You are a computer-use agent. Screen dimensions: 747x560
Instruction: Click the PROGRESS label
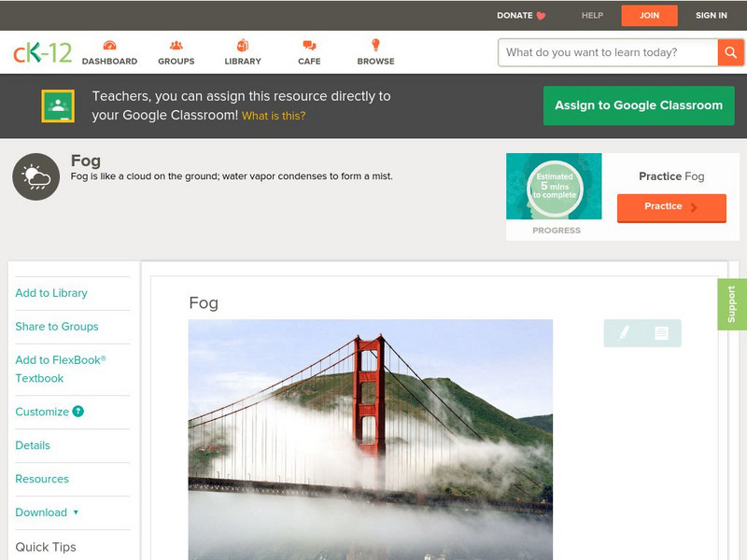pos(557,231)
